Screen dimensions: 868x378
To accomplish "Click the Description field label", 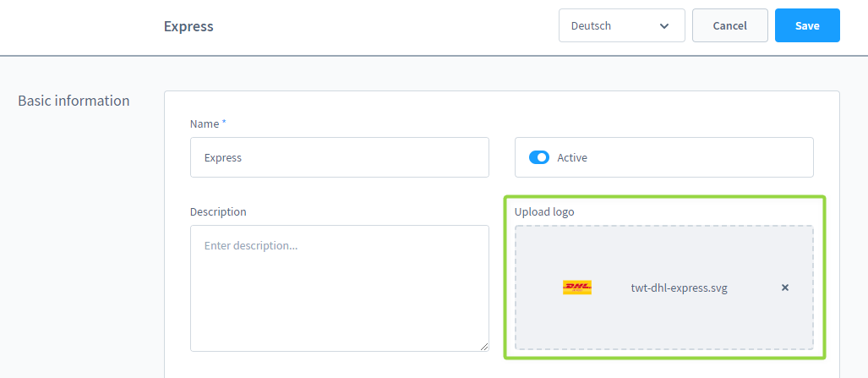I will (218, 211).
